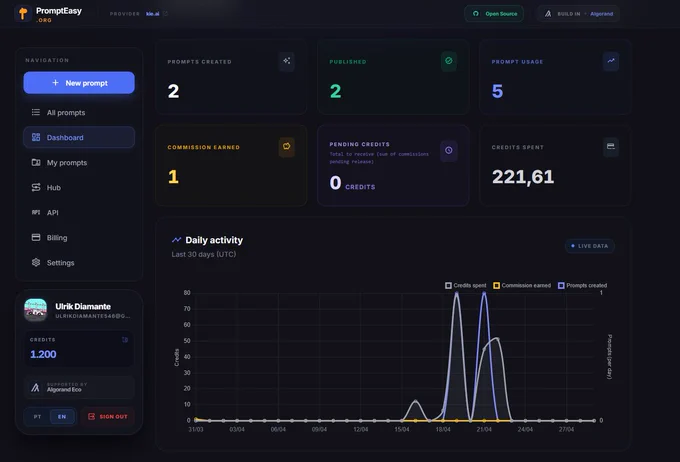Click the folder icon next to My prompts
The height and width of the screenshot is (462, 680).
(x=36, y=162)
